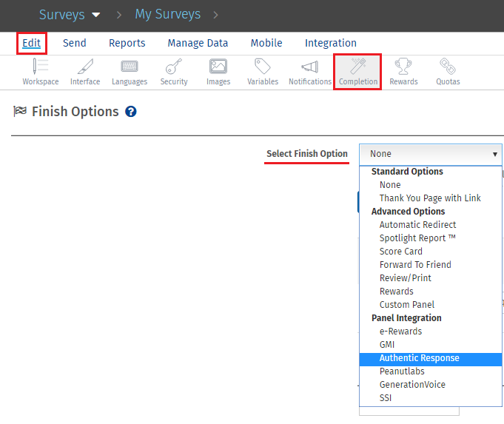
Task: Click the Completion wand icon
Action: [358, 67]
